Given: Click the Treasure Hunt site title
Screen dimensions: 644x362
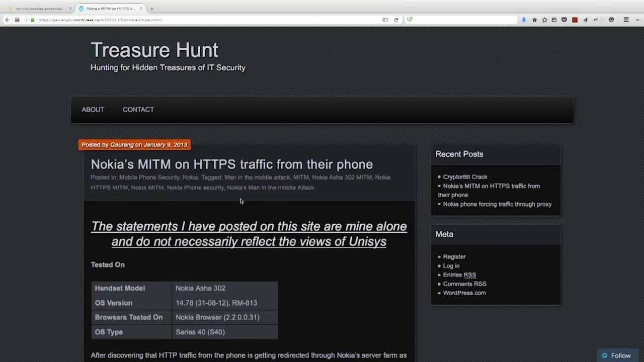Looking at the screenshot, I should tap(154, 50).
